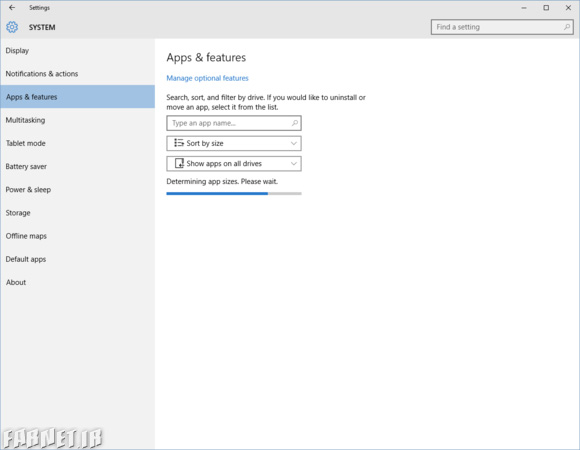Click magnifier icon in Find a setting
580x450 pixels.
point(566,27)
